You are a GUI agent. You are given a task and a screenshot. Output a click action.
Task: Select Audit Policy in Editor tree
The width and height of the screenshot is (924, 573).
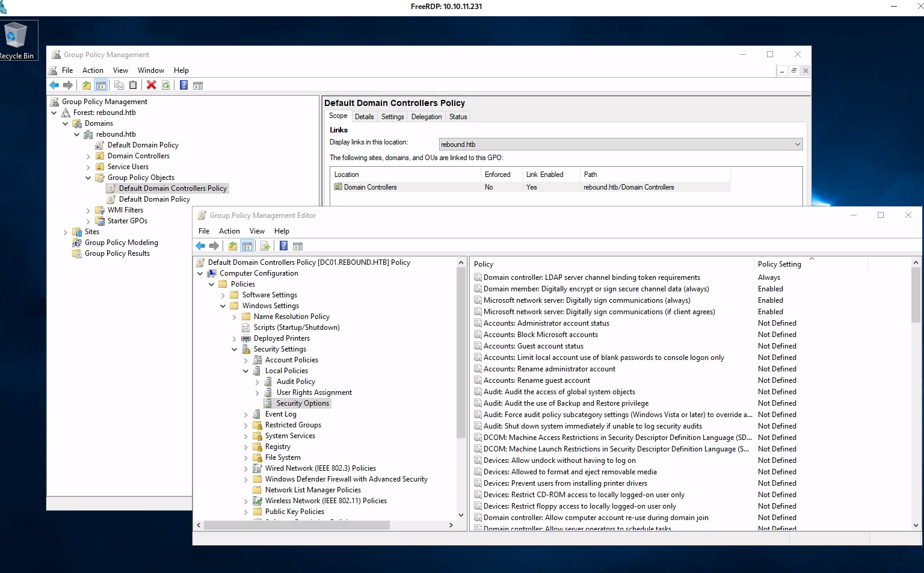pos(295,382)
